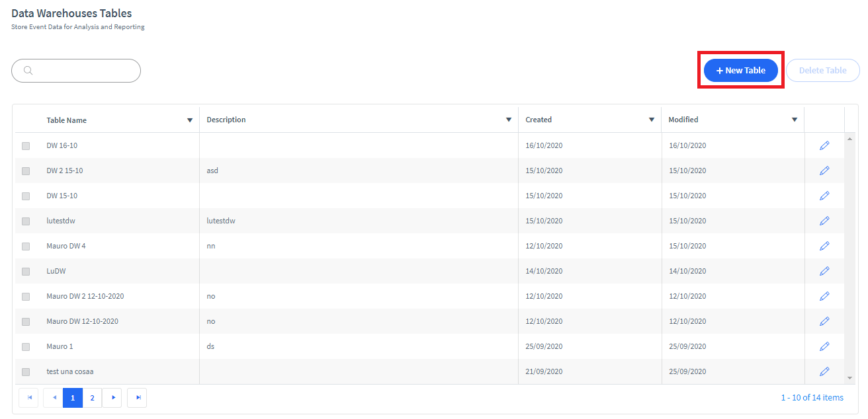Sort by Created column header
This screenshot has width=868, height=419.
539,120
